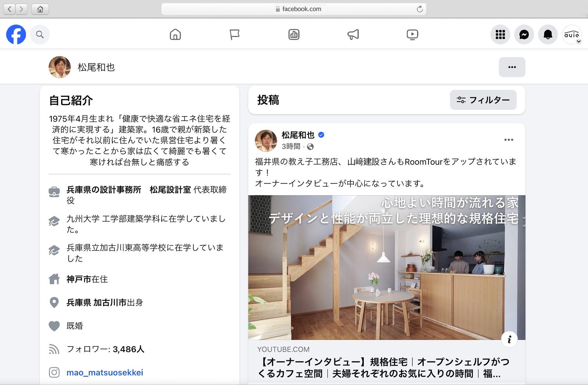Open Facebook search

[40, 35]
